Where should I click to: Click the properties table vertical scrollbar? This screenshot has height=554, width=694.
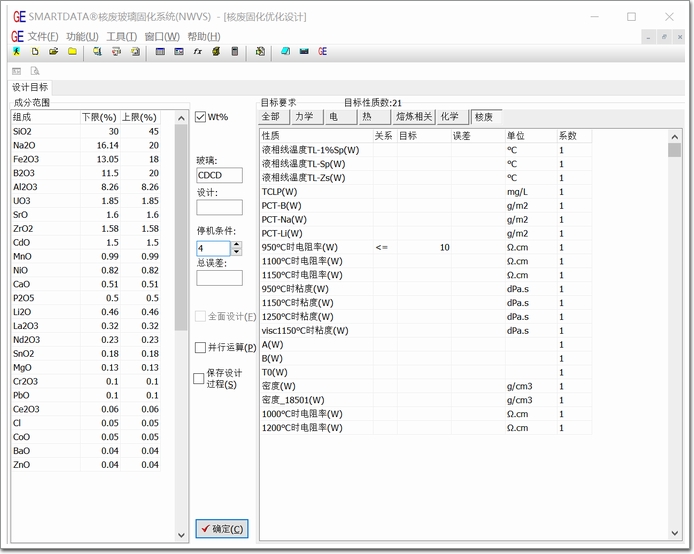(x=674, y=300)
